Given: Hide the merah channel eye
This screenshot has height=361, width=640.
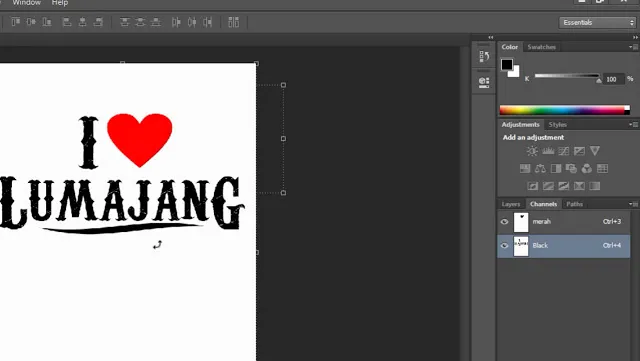Looking at the screenshot, I should click(x=504, y=222).
